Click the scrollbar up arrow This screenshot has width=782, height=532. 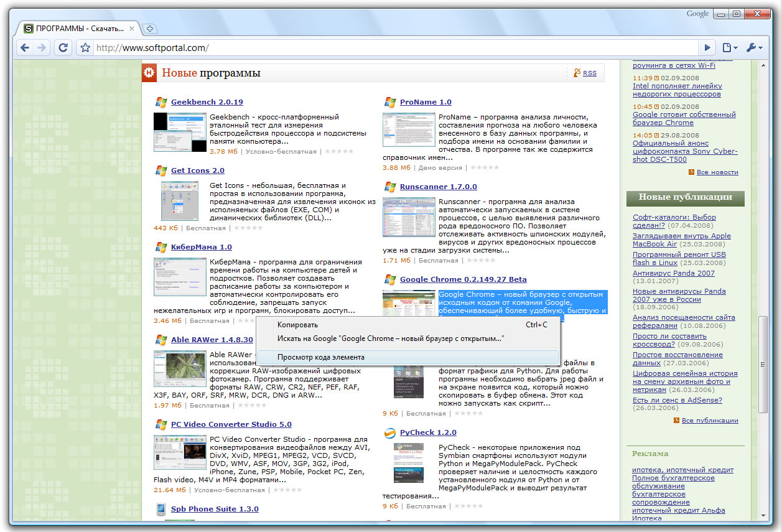(763, 64)
